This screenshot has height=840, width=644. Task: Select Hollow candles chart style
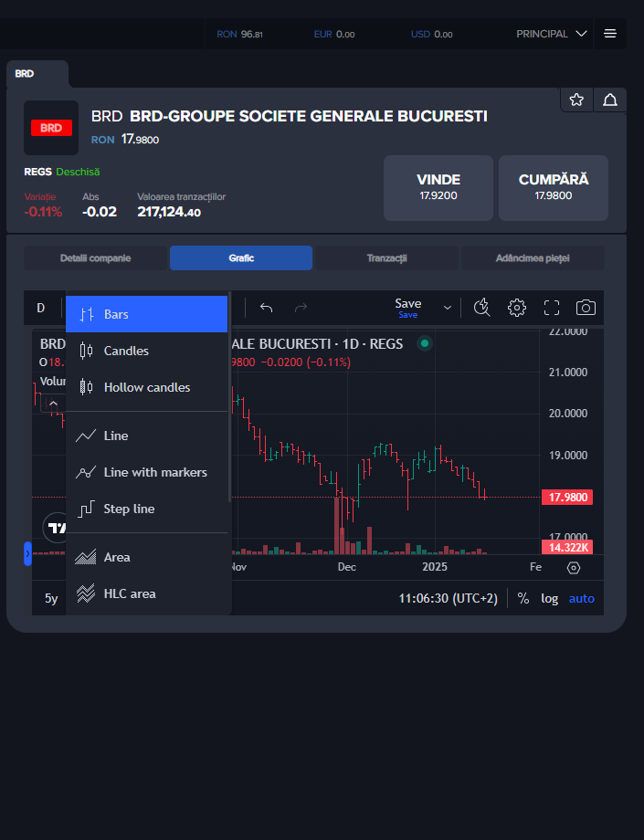tap(147, 387)
